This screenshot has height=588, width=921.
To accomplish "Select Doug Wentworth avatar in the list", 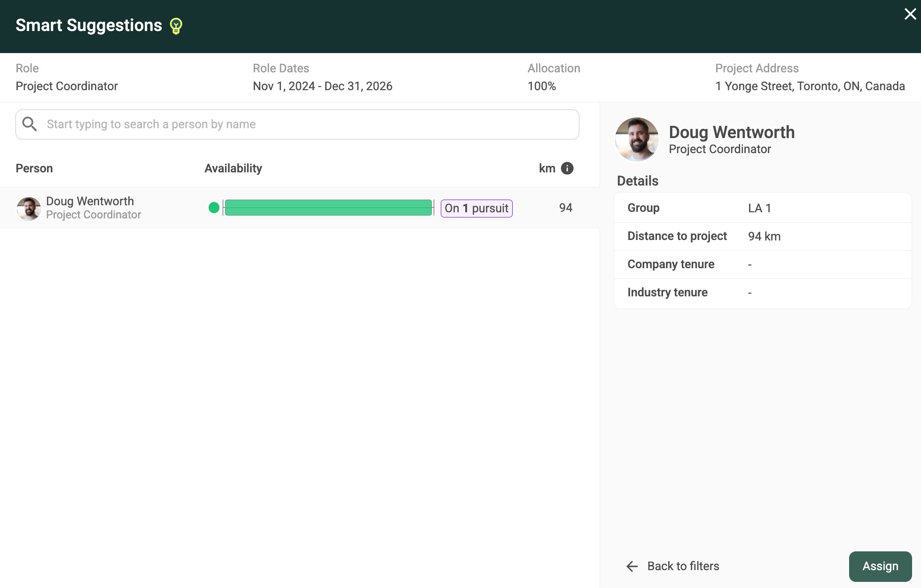I will (x=29, y=209).
